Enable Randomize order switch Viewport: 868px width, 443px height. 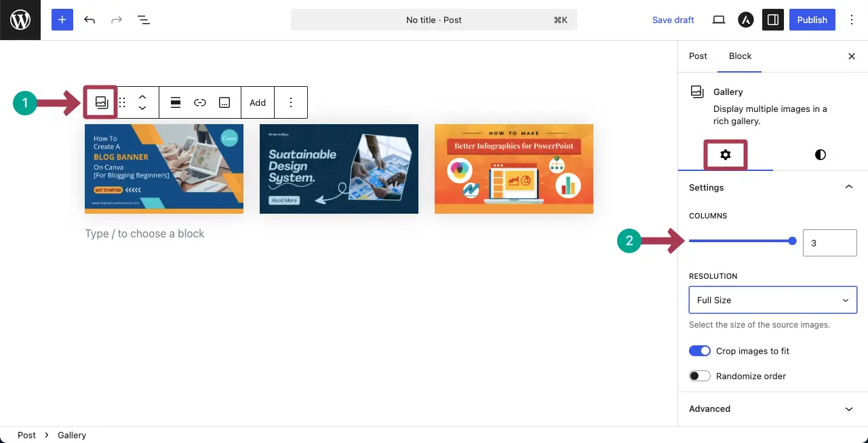[x=699, y=376]
